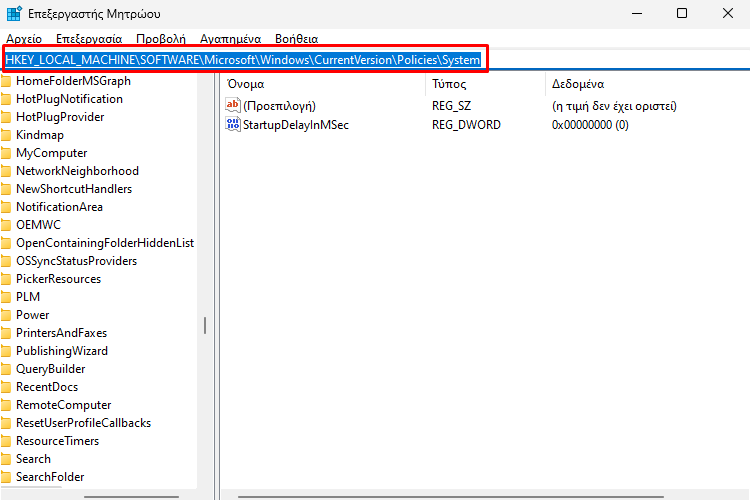
Task: Select the HotPlugProvider key
Action: pos(60,117)
